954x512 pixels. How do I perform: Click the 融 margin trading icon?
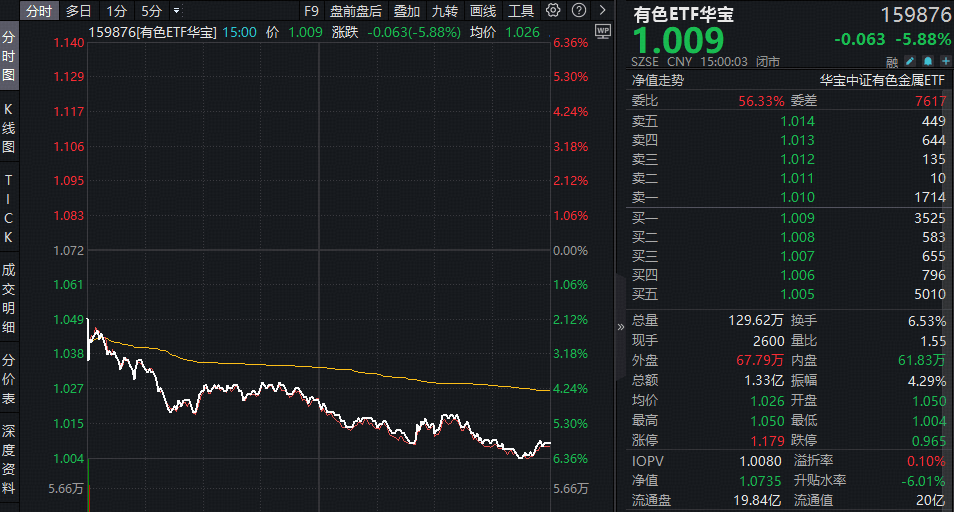coord(892,61)
